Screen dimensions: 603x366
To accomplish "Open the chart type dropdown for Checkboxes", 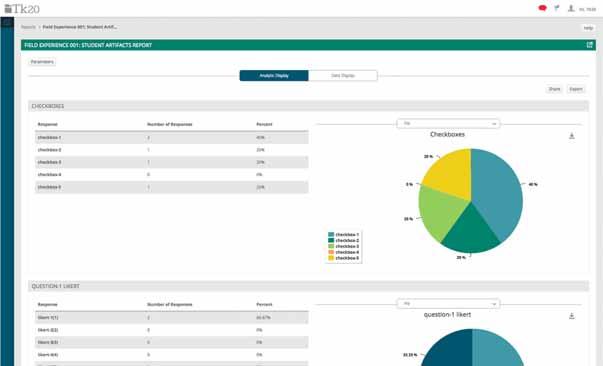I will tap(448, 124).
